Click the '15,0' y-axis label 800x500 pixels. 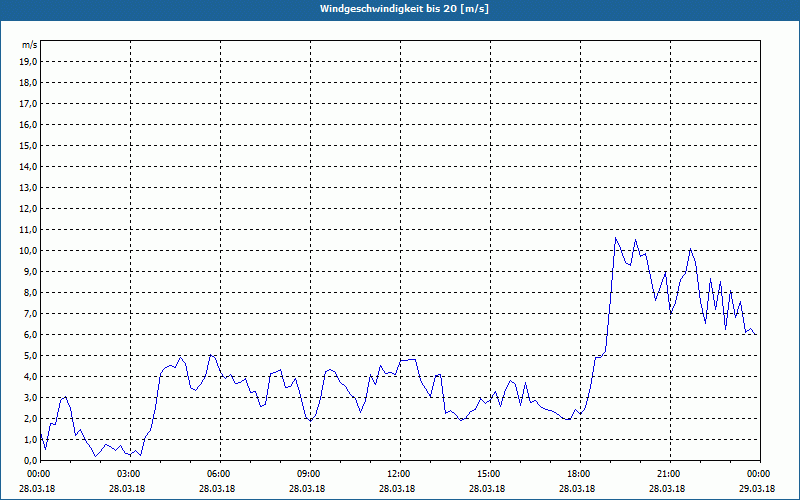coord(30,145)
